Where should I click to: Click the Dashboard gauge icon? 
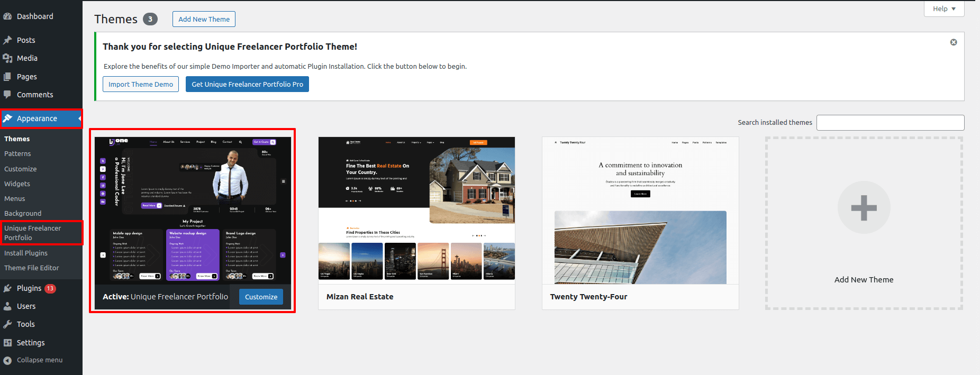pyautogui.click(x=7, y=16)
